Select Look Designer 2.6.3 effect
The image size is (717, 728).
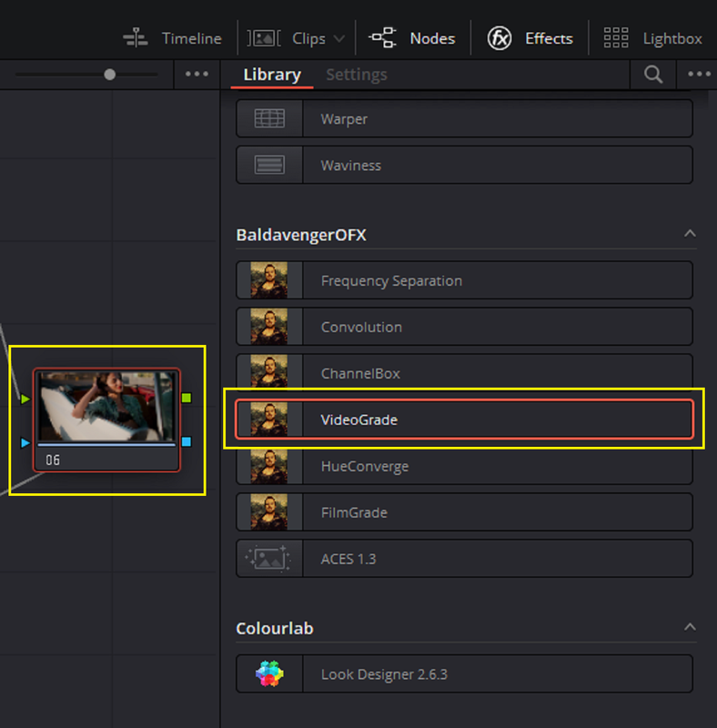464,673
